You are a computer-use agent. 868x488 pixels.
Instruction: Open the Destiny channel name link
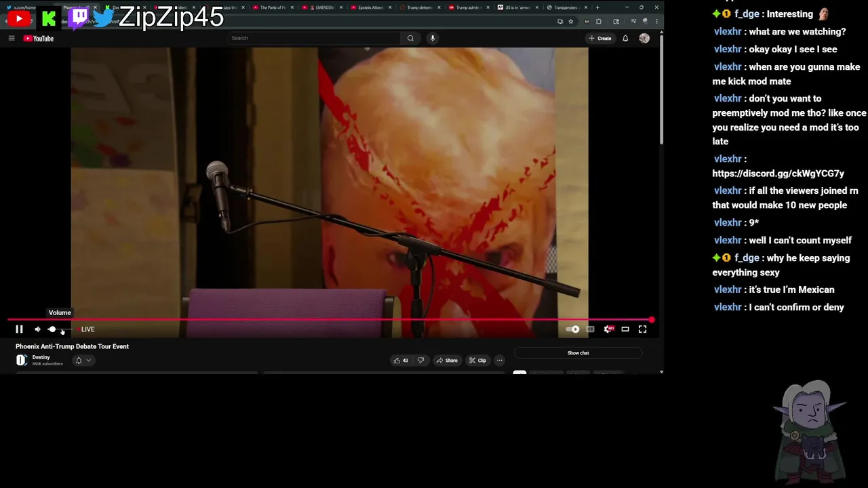[x=41, y=357]
